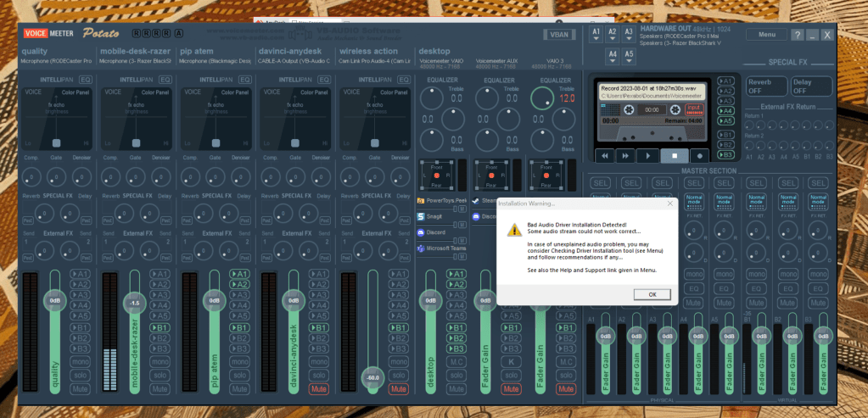Toggle recorder A4 bus assignment
The height and width of the screenshot is (418, 868).
coord(725,110)
